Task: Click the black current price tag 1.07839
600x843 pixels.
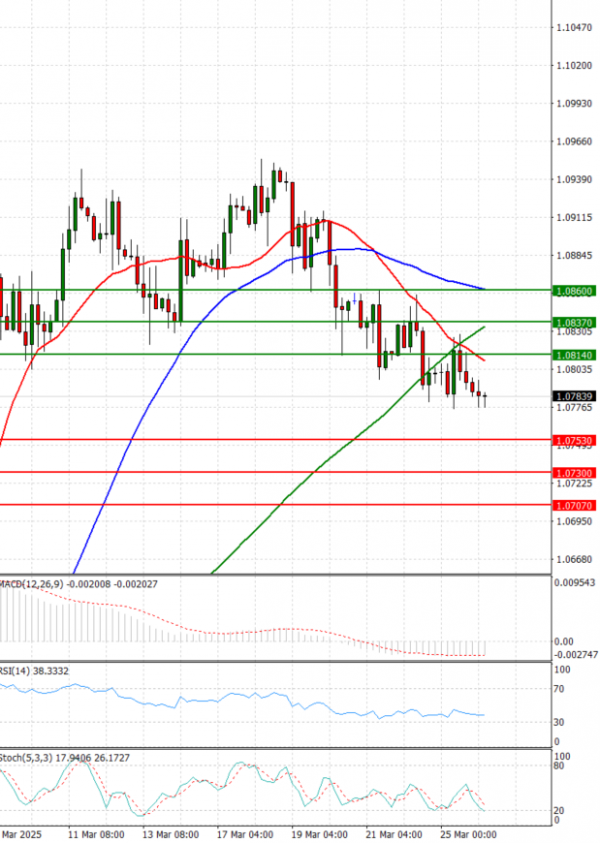Action: pyautogui.click(x=574, y=396)
